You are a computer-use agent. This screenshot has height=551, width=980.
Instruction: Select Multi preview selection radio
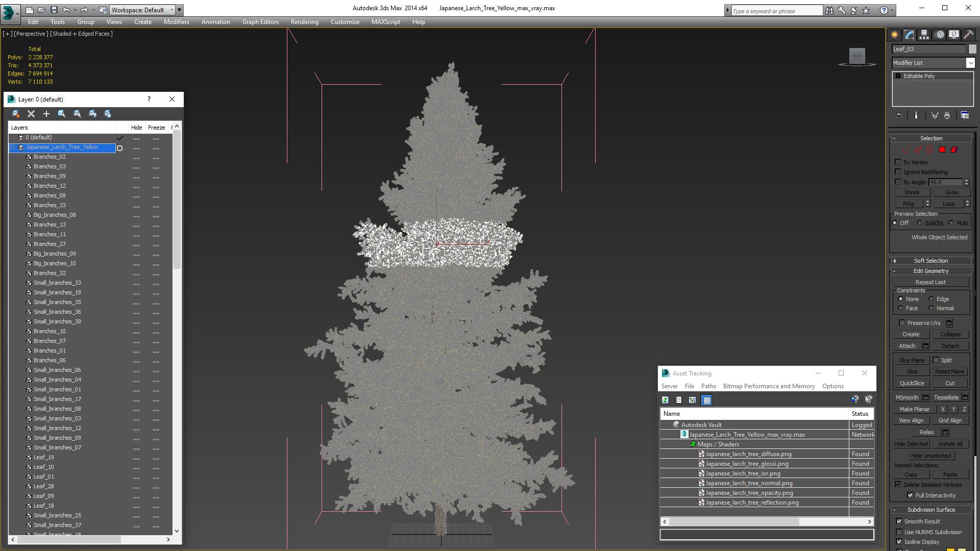tap(951, 223)
